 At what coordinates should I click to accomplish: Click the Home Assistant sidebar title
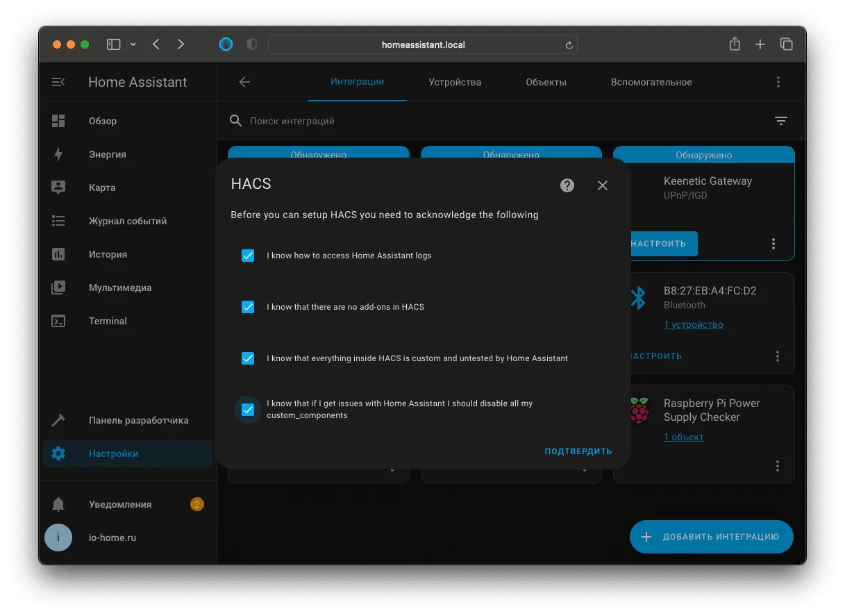(137, 82)
